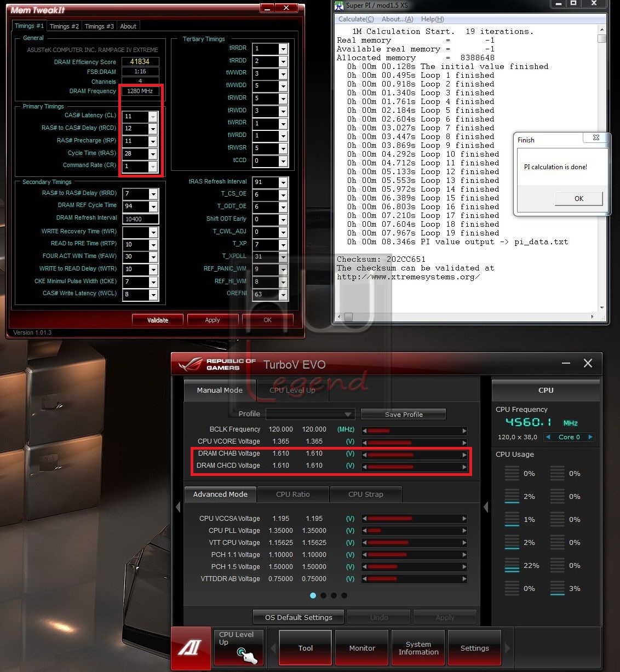Expand the CAS# Write Latency (tWCL) dropdown
The width and height of the screenshot is (620, 672).
tap(153, 295)
